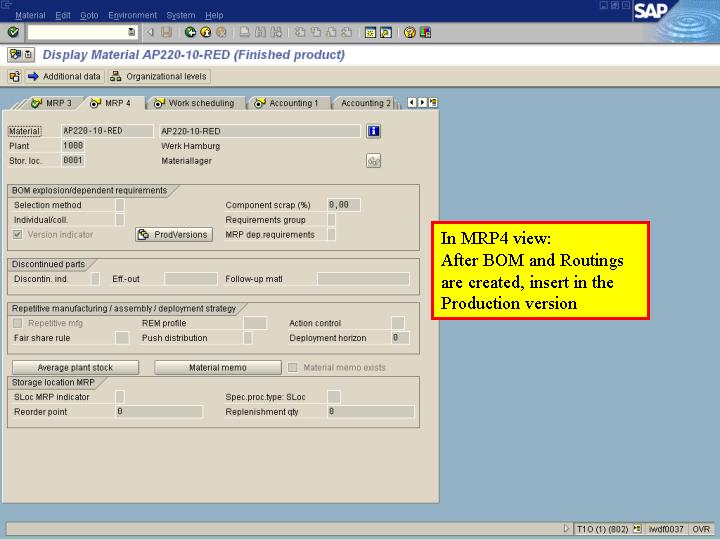Viewport: 720px width, 540px height.
Task: Click the Print icon
Action: 245,32
